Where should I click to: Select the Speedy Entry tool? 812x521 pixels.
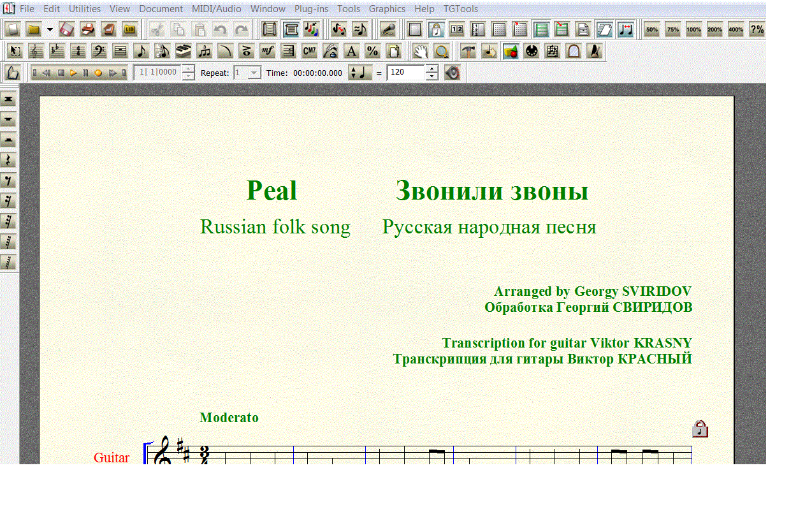click(x=163, y=51)
